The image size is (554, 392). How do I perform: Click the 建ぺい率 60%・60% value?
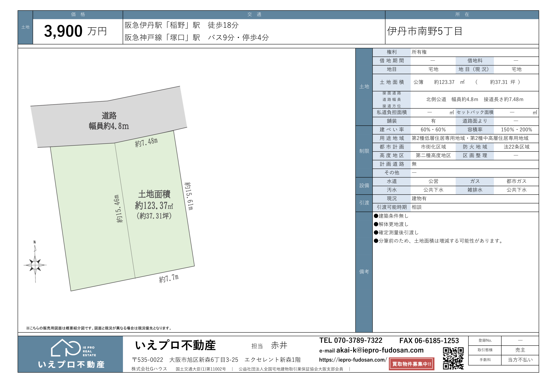[433, 129]
